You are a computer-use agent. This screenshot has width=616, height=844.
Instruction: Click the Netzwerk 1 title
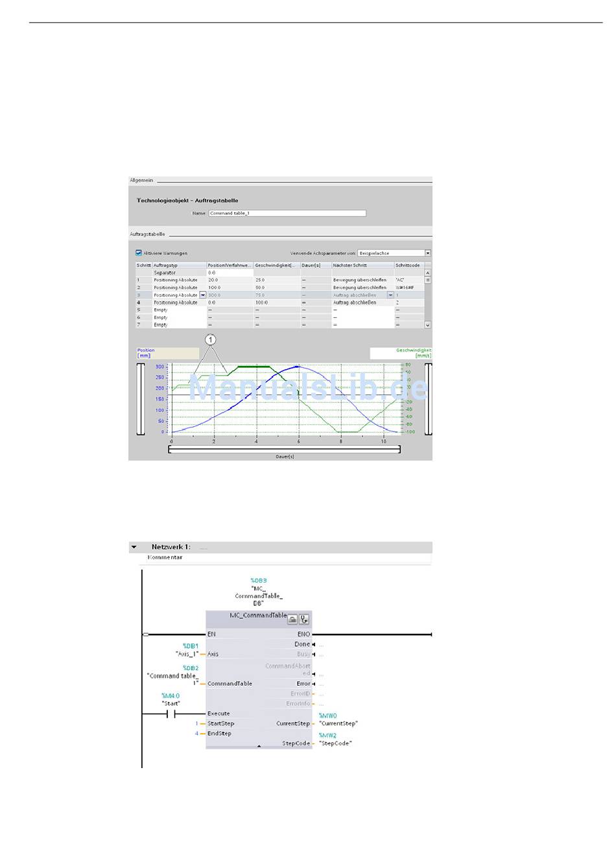[x=171, y=547]
